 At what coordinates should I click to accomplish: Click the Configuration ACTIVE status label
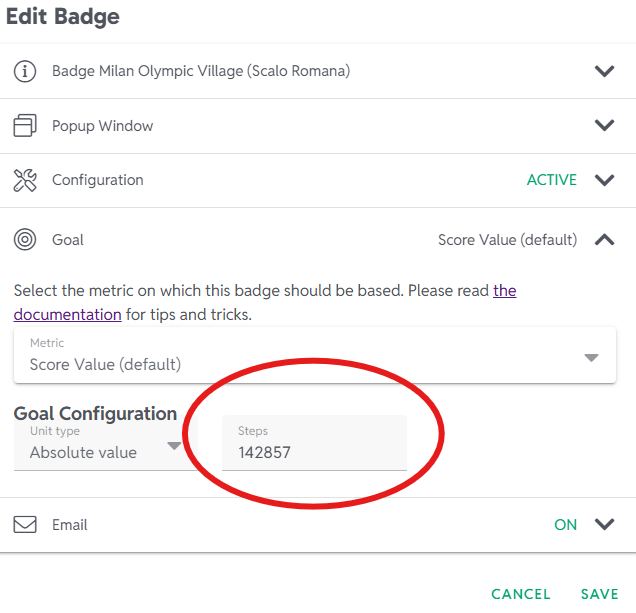click(x=551, y=180)
